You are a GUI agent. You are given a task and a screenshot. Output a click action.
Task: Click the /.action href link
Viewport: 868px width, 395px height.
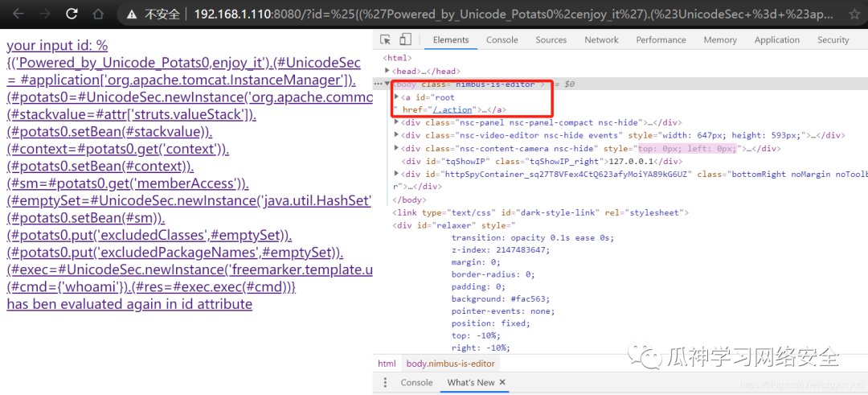453,110
